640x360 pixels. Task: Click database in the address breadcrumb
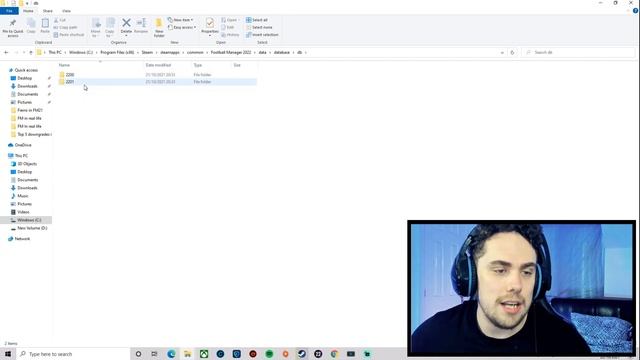coord(282,52)
